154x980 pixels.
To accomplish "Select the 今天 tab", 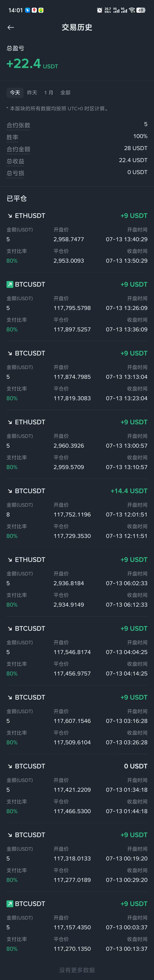I will coord(15,92).
